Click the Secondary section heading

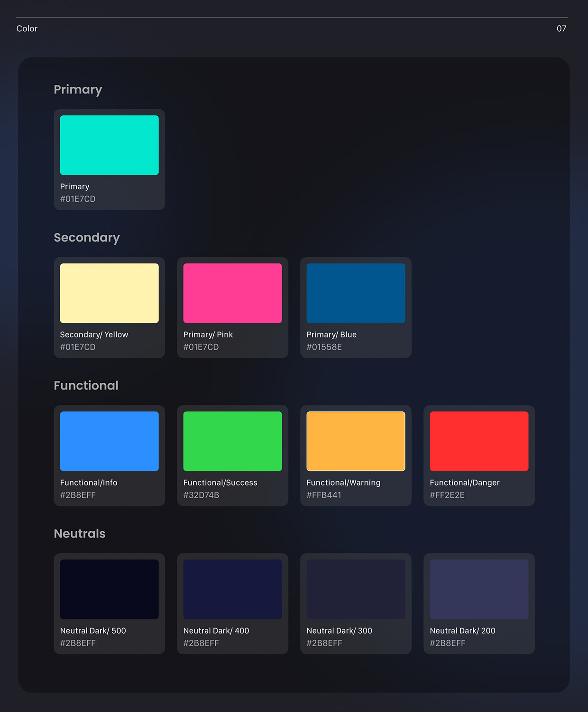coord(87,238)
